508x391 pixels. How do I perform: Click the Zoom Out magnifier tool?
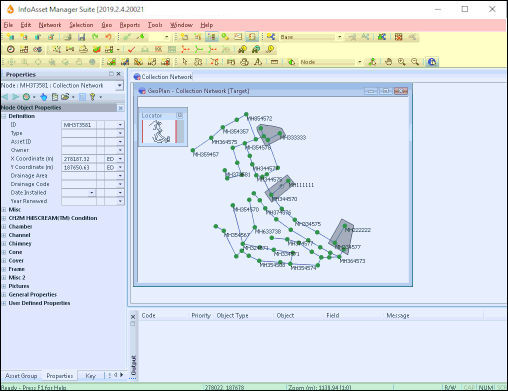pyautogui.click(x=415, y=62)
